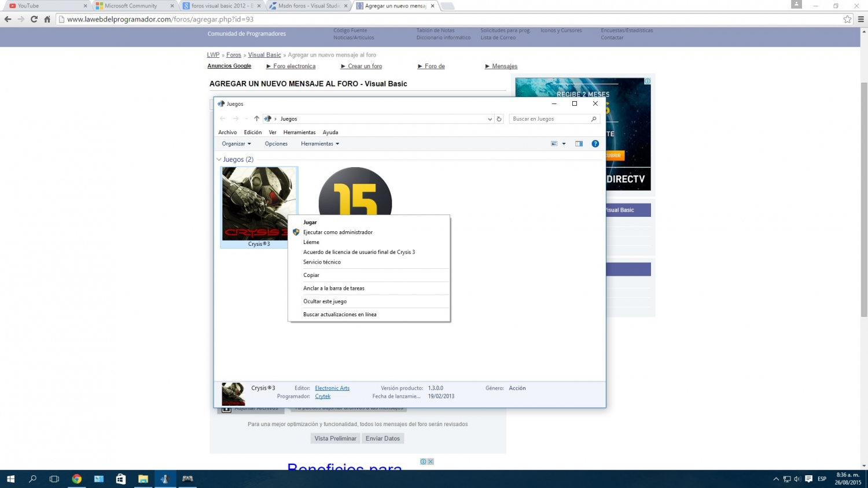Image resolution: width=868 pixels, height=488 pixels.
Task: Open the view options dropdown arrow
Action: point(564,144)
